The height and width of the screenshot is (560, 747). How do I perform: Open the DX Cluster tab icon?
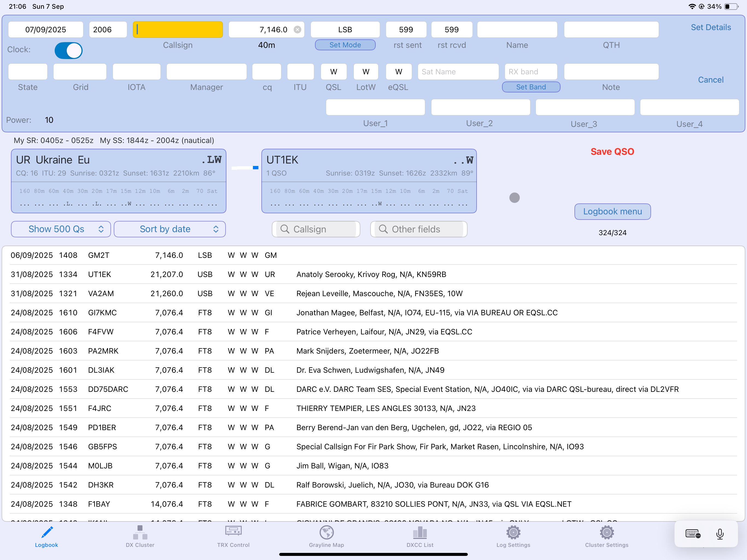[x=140, y=533]
